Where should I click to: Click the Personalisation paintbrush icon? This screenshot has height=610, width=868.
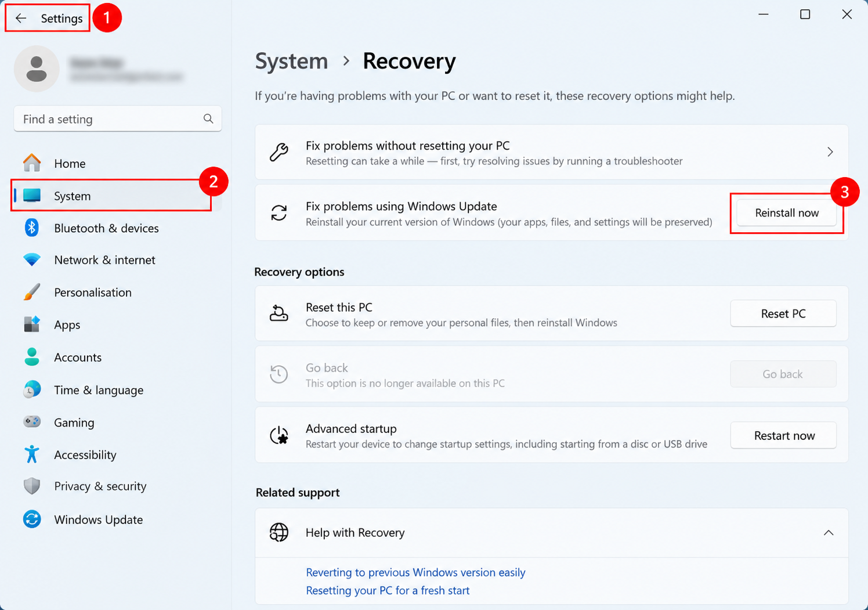pos(32,292)
